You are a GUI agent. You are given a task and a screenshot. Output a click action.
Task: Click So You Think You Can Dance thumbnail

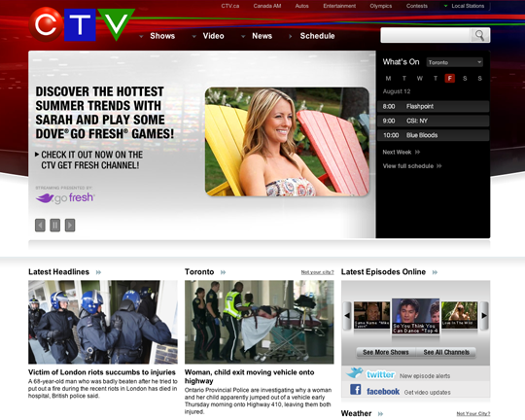pos(415,316)
